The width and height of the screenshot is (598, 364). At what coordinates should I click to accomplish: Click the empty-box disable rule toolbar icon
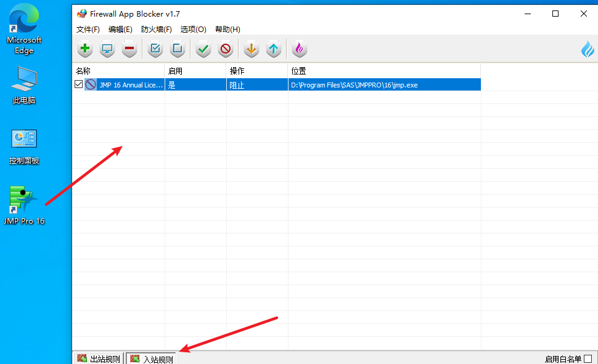point(178,49)
